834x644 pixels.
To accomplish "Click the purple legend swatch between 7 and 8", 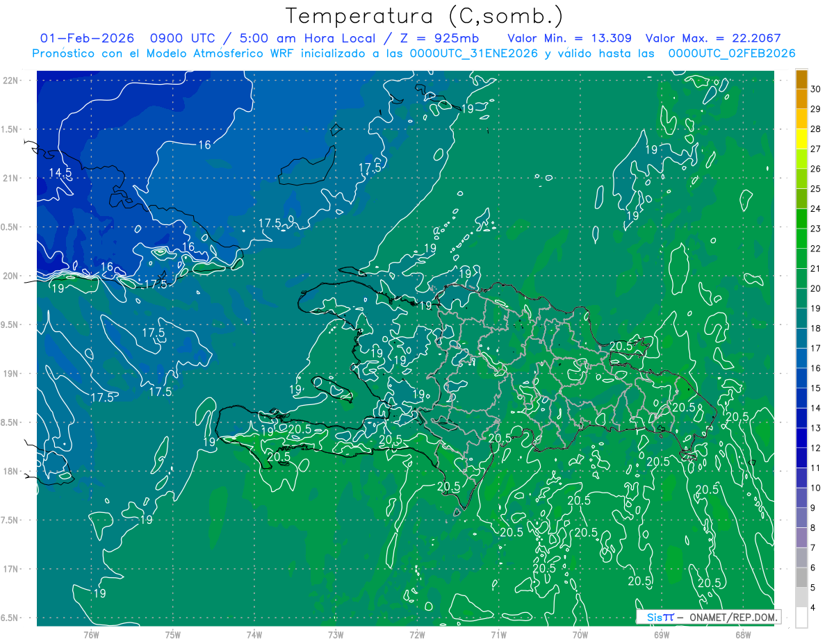I will tap(802, 538).
